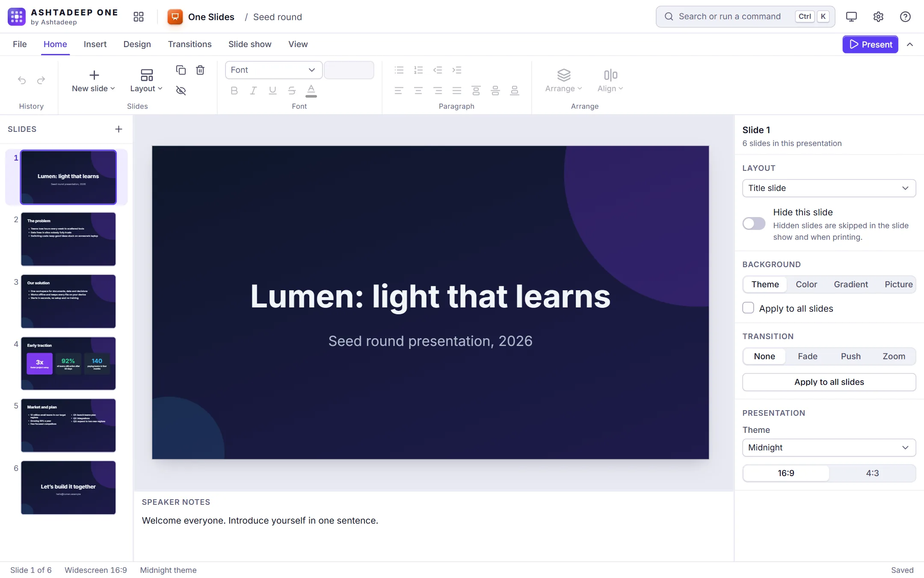Open the Title slide layout dropdown
This screenshot has height=578, width=924.
click(x=829, y=188)
